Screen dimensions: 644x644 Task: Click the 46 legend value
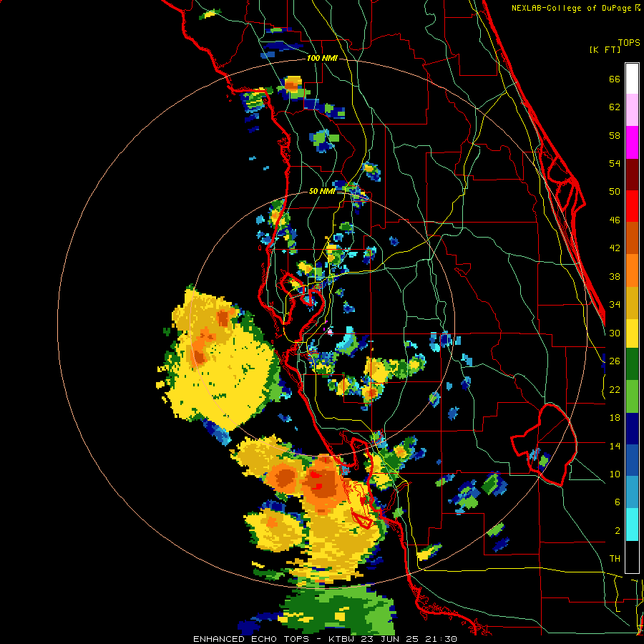tap(615, 220)
